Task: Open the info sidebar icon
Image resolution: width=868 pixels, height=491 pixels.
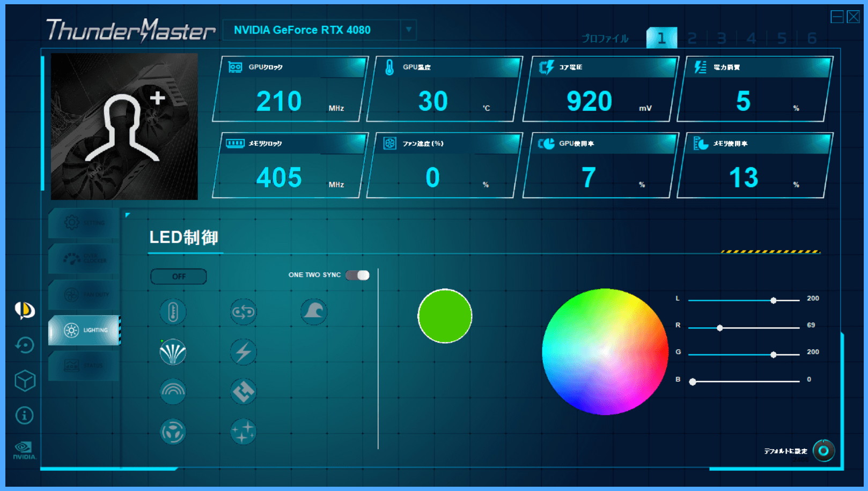Action: point(25,415)
